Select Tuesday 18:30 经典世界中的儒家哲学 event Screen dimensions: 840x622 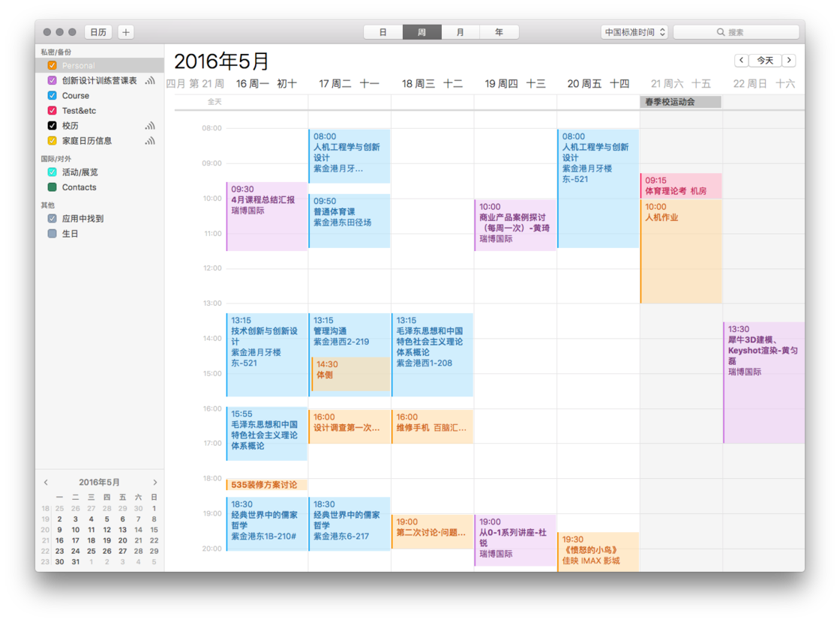349,524
